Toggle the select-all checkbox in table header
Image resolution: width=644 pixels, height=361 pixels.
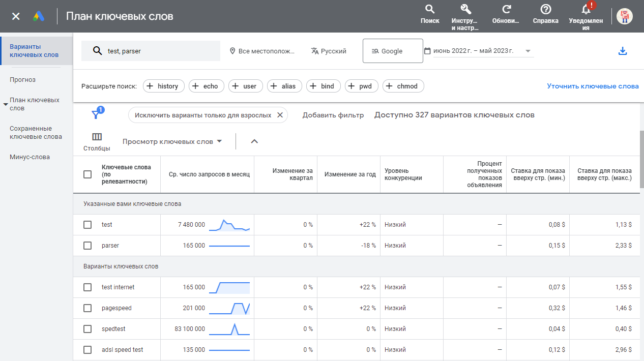point(87,174)
